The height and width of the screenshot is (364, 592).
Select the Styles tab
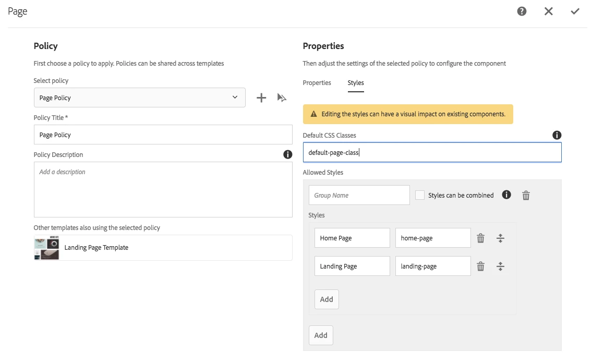tap(356, 83)
